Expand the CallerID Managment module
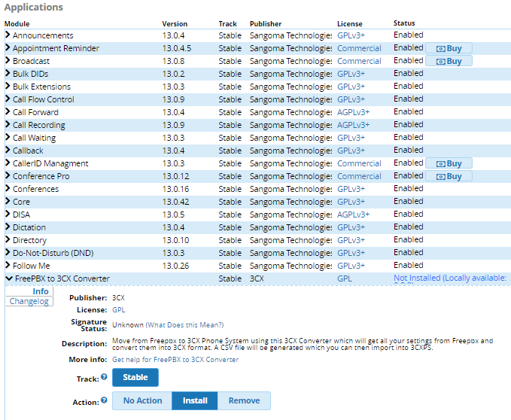 tap(8, 163)
